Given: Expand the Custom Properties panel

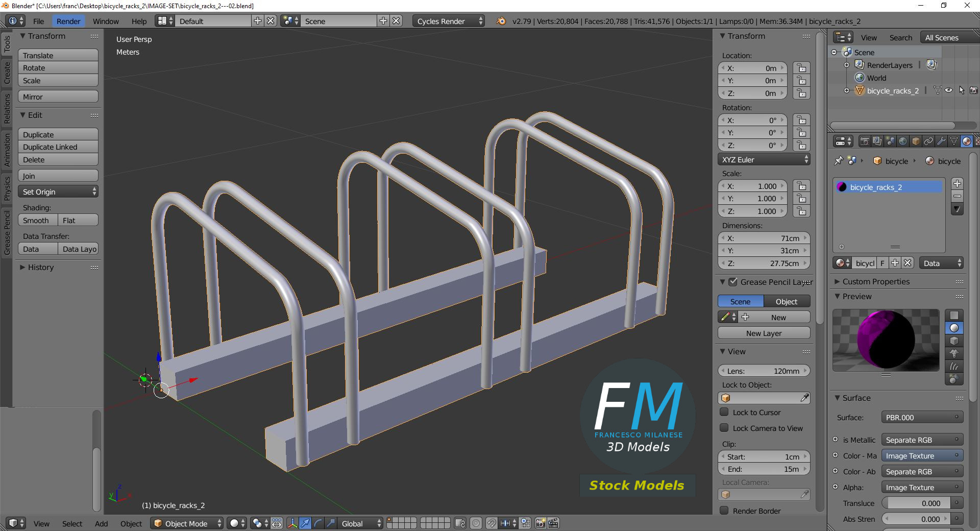Looking at the screenshot, I should coord(876,281).
